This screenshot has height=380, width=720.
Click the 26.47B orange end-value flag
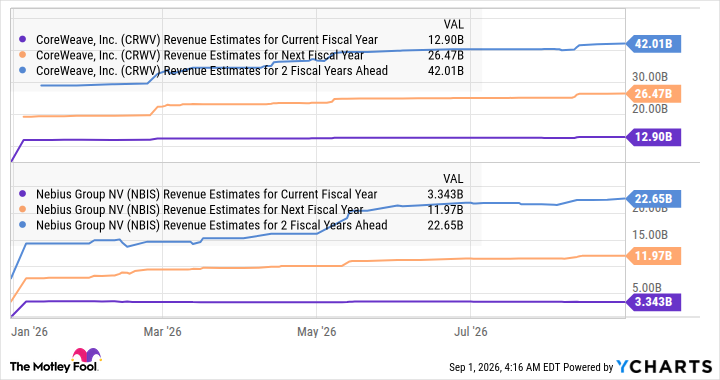click(653, 94)
